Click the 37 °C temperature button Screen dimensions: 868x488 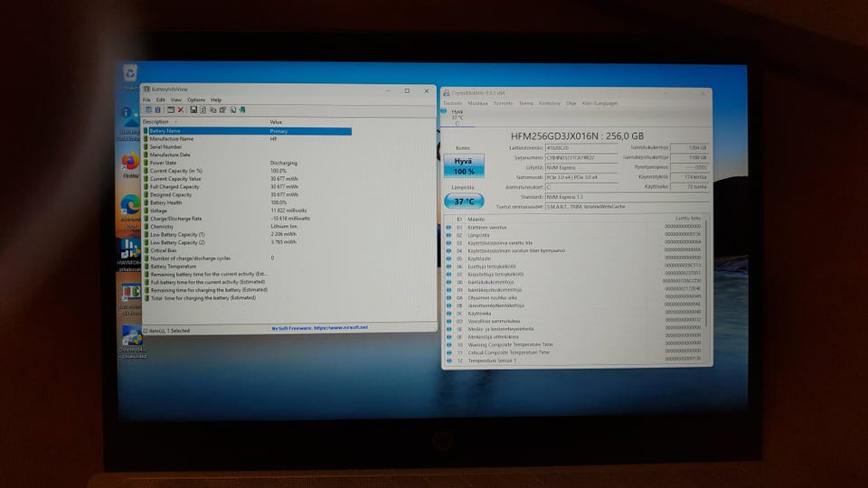(x=464, y=202)
